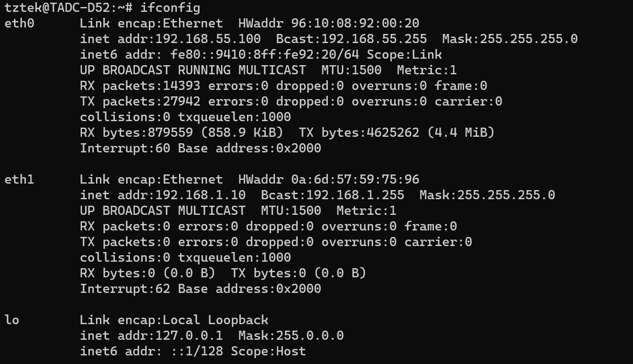Image resolution: width=633 pixels, height=364 pixels.
Task: Click the eth1 interface name
Action: (x=19, y=179)
